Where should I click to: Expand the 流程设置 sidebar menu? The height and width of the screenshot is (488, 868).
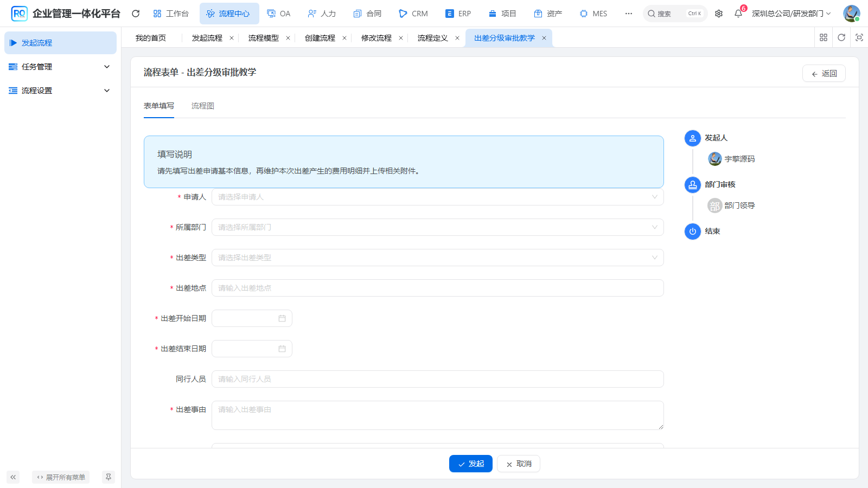(60, 91)
